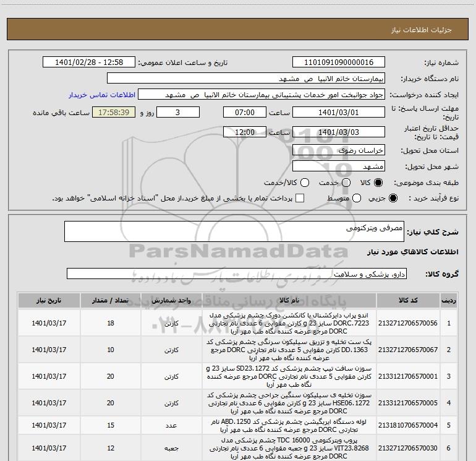Image resolution: width=476 pixels, height=461 pixels.
Task: Click the page header جزئیات اطلاعات نیاز
Action: [422, 30]
